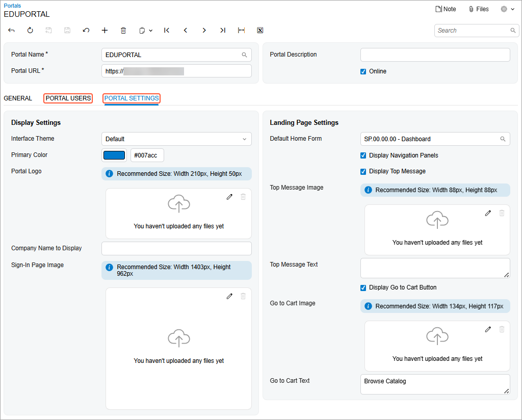The width and height of the screenshot is (522, 420).
Task: Toggle Display Navigation Panels checkbox
Action: click(363, 155)
